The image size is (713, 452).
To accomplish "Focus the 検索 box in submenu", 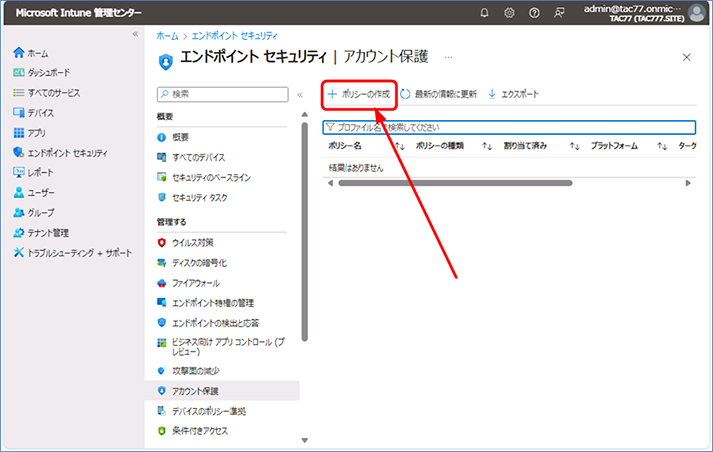I will [x=222, y=94].
